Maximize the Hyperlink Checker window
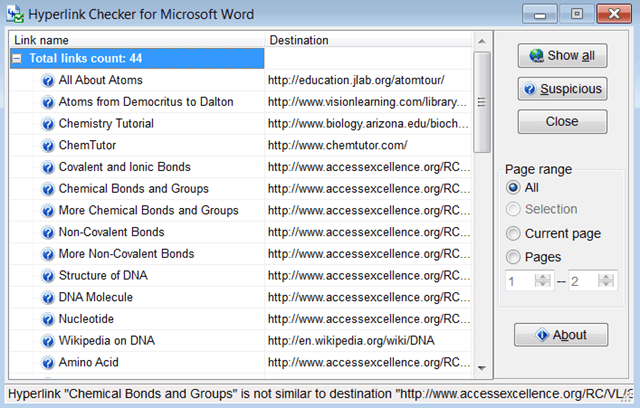640x408 pixels. coord(576,14)
